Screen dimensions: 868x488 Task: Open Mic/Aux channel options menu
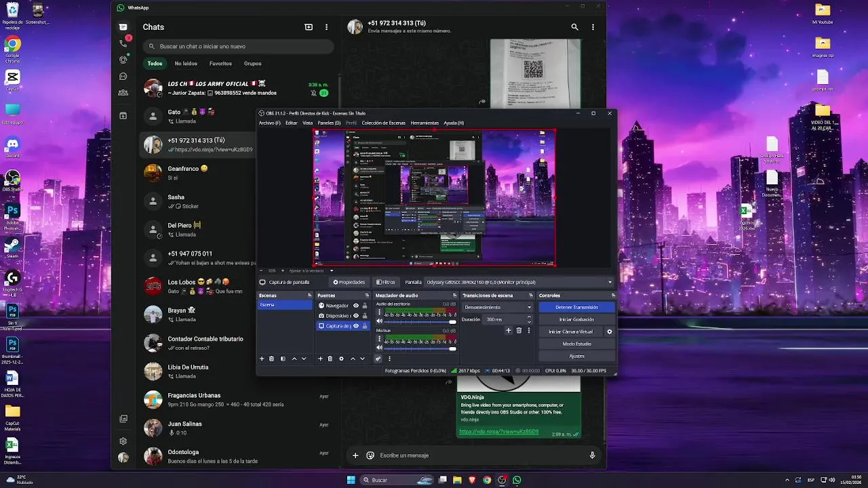pyautogui.click(x=379, y=340)
